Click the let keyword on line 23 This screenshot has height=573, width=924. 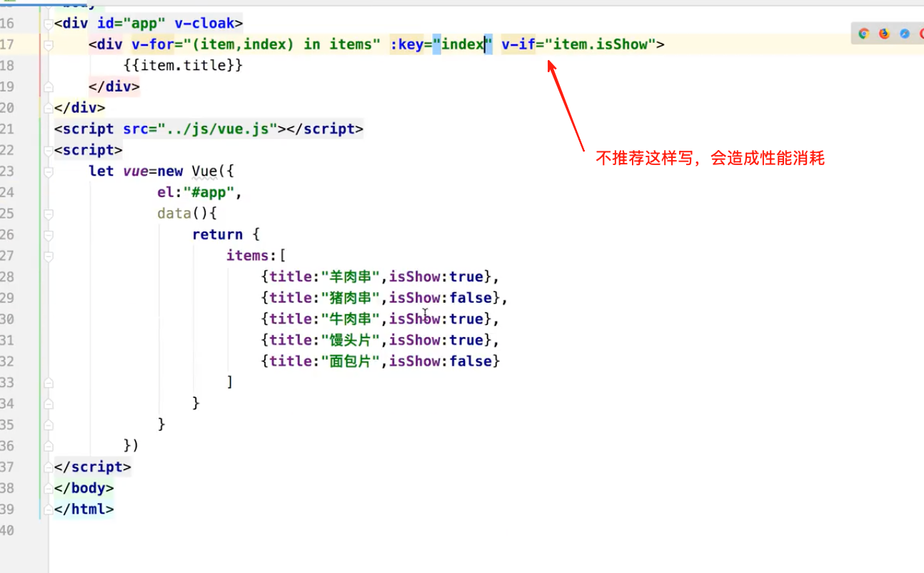(x=101, y=171)
